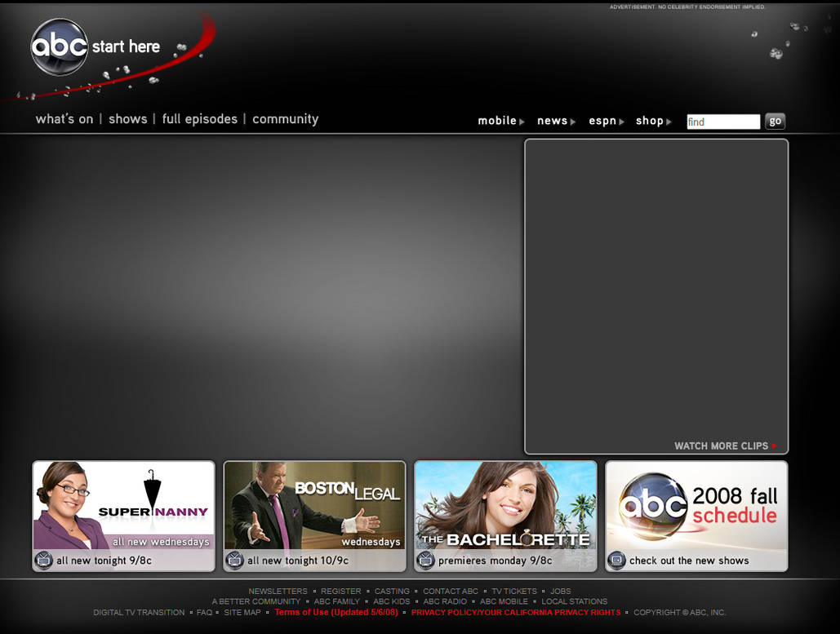Click the red arrow after Watch More Clips
The image size is (840, 634).
pos(774,446)
